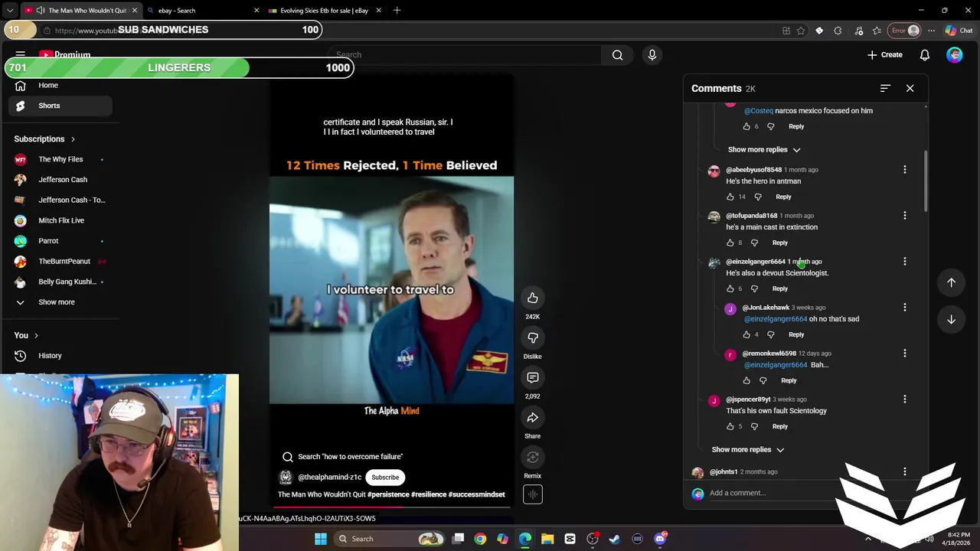Open the Short's sound source thumbnail

coord(533,494)
